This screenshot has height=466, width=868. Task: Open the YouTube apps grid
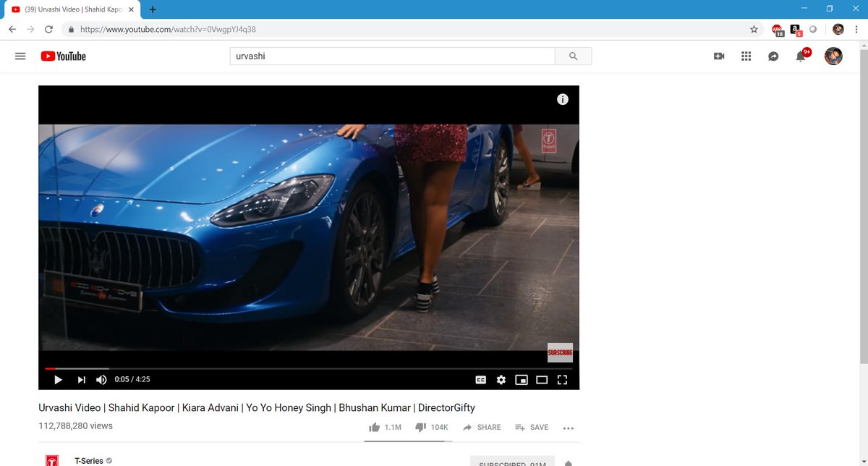[x=746, y=56]
